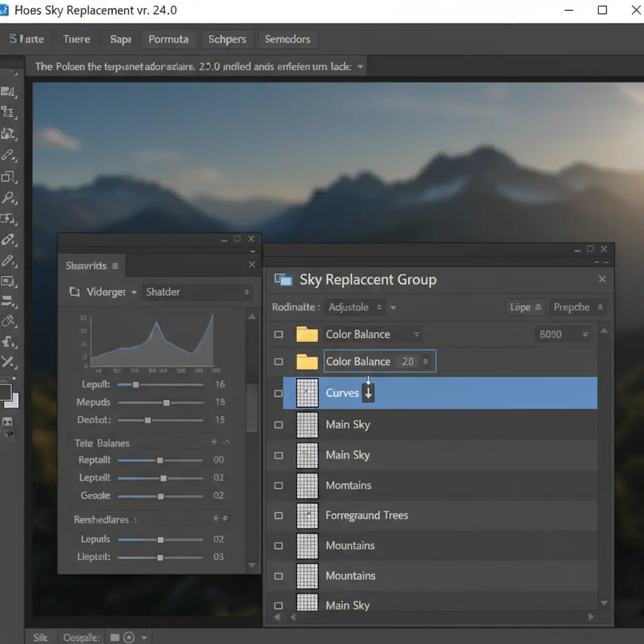Image resolution: width=644 pixels, height=644 pixels.
Task: Click the panel menu icon beside Shatvrids
Action: tap(115, 266)
